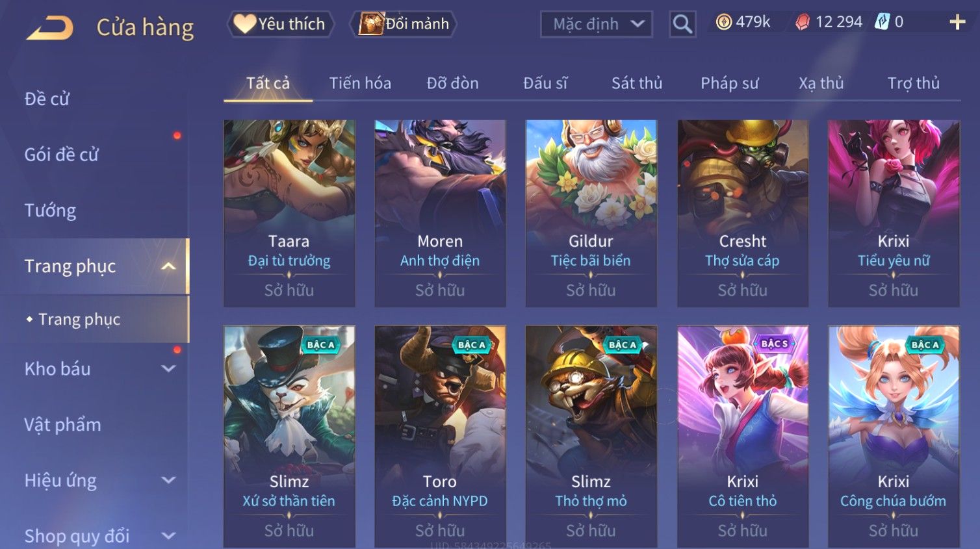Screen dimensions: 980x549
Task: Open Gói đề cử in sidebar
Action: point(62,155)
